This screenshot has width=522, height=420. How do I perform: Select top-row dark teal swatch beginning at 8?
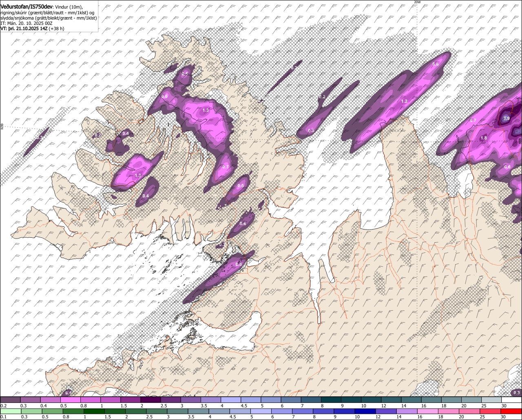point(331,400)
